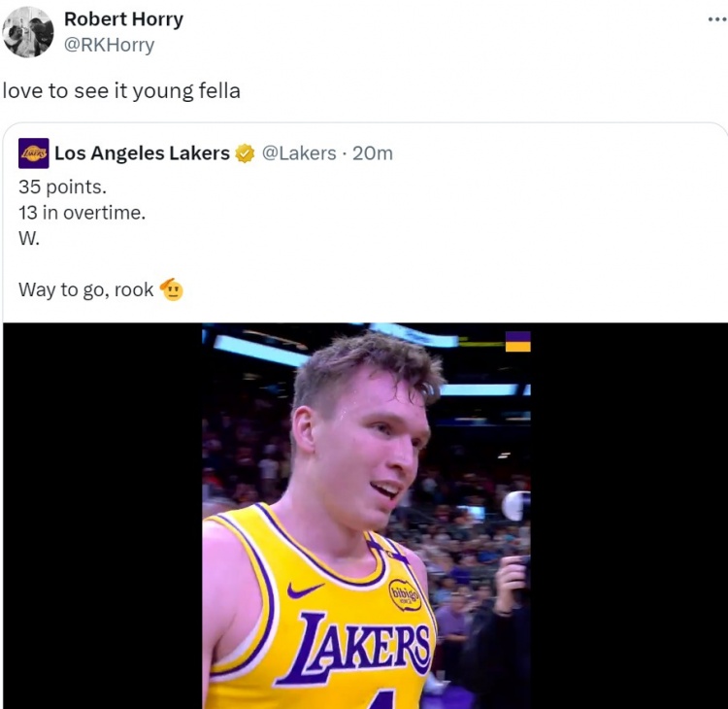Image resolution: width=728 pixels, height=709 pixels.
Task: Click the gold verified badge
Action: [246, 153]
